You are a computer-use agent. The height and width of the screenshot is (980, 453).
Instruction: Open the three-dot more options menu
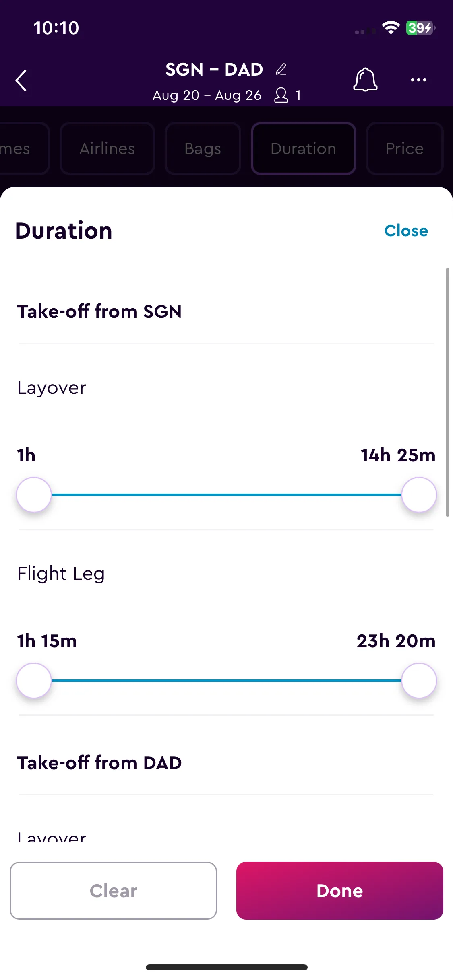click(x=418, y=80)
